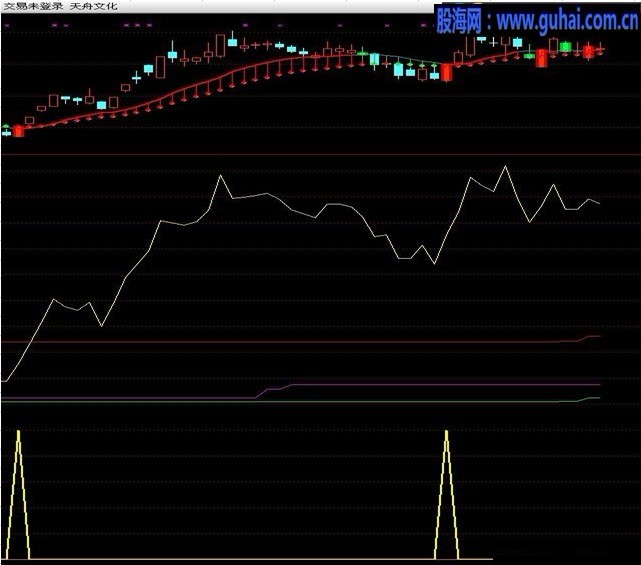Screen dimensions: 641x565
Task: Click the 天舟文化 stock name
Action: tap(94, 6)
